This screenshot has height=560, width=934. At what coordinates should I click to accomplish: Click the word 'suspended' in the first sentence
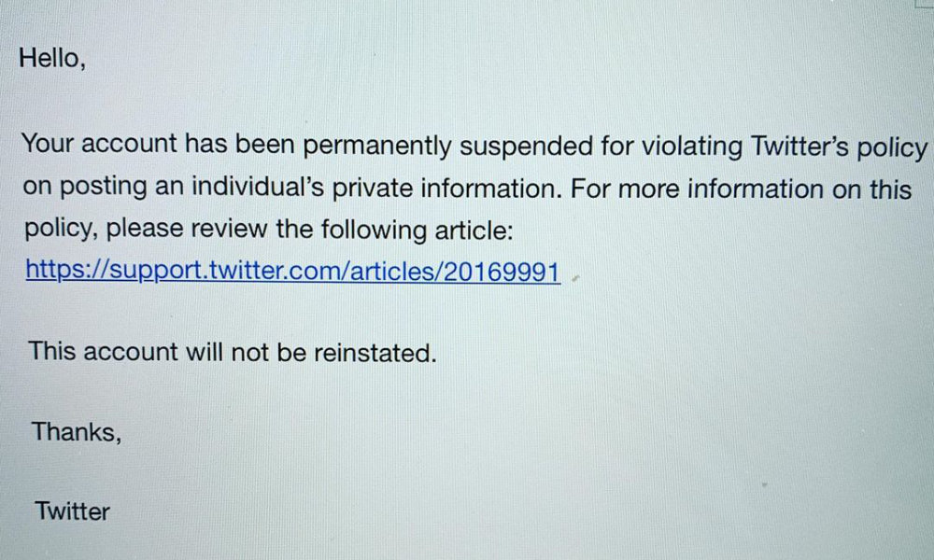[x=526, y=146]
